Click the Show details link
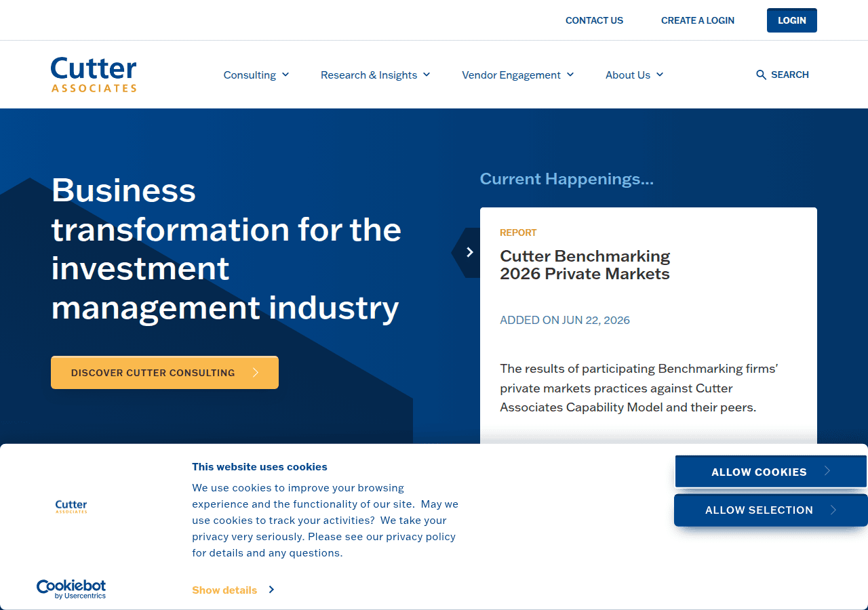 [224, 590]
